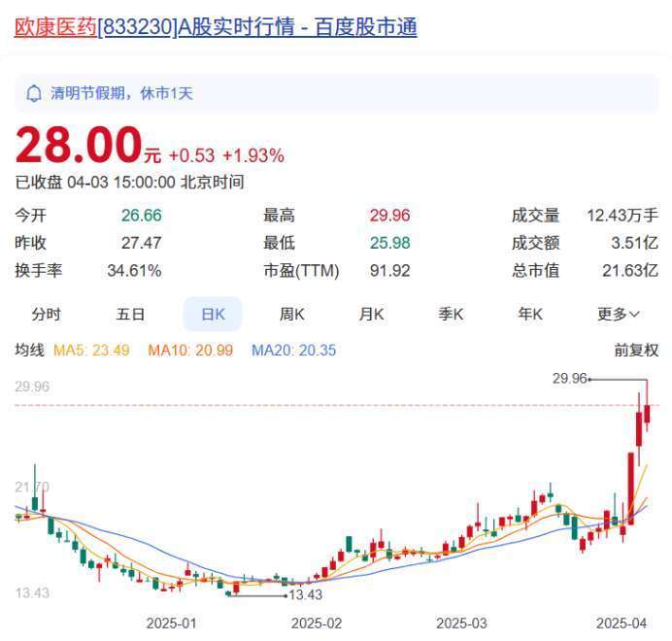
Task: Switch to the 月K chart tab
Action: [x=372, y=315]
